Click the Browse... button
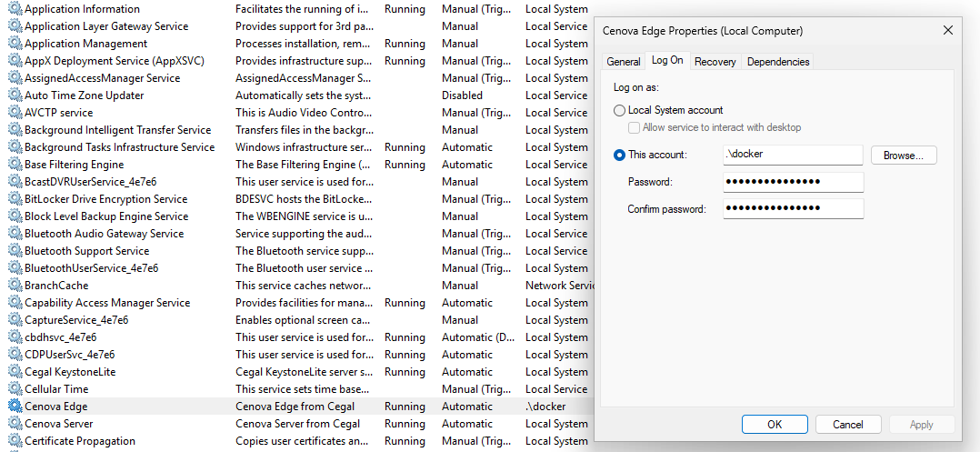This screenshot has height=452, width=980. 904,155
